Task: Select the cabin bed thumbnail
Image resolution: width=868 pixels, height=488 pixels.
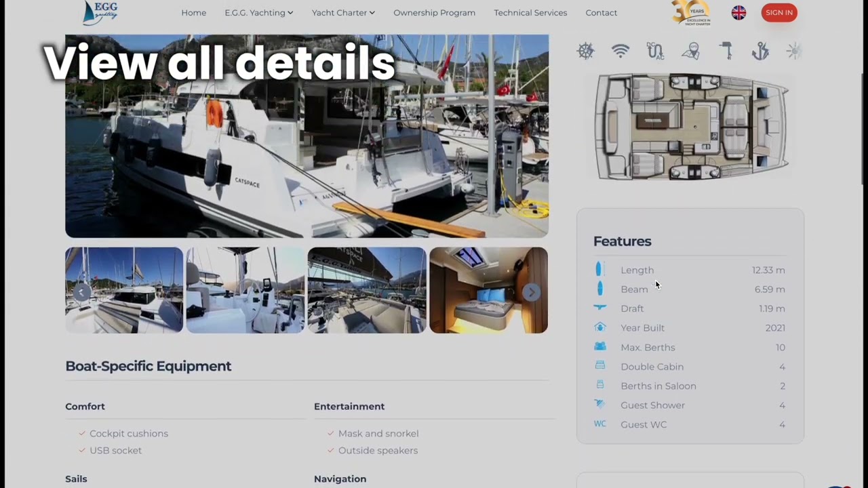Action: point(488,290)
